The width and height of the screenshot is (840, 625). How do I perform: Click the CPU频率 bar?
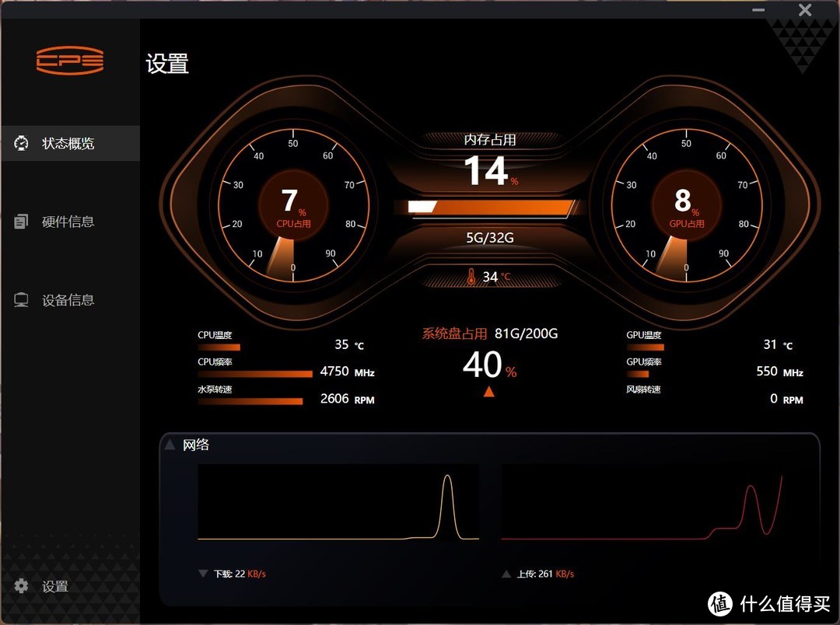pos(255,374)
